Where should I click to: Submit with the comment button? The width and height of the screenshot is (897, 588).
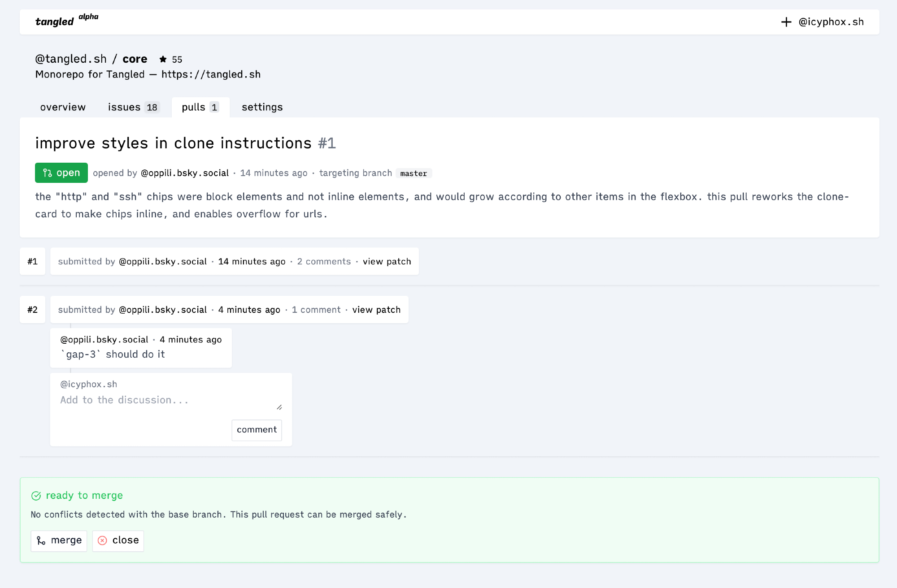pos(257,430)
